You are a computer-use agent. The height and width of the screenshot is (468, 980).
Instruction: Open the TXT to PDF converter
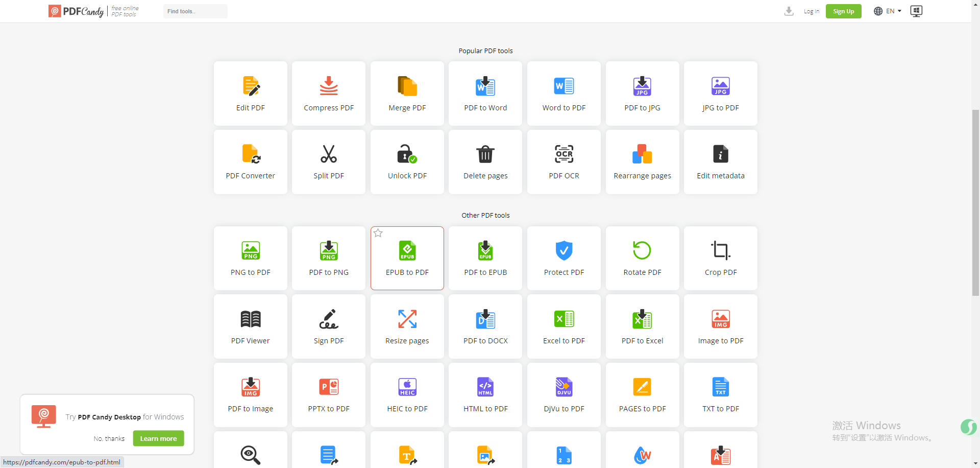click(721, 395)
